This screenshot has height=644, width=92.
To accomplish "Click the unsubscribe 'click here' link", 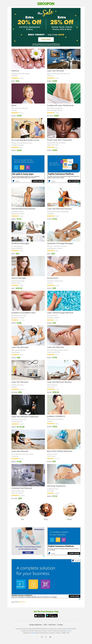I will (x=69, y=631).
